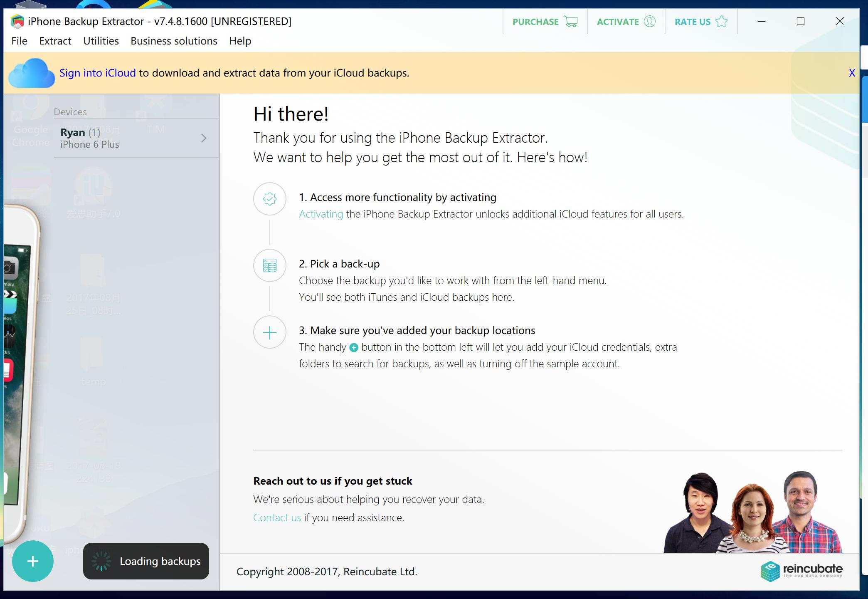
Task: Click the Reincubate logo in footer
Action: [801, 571]
